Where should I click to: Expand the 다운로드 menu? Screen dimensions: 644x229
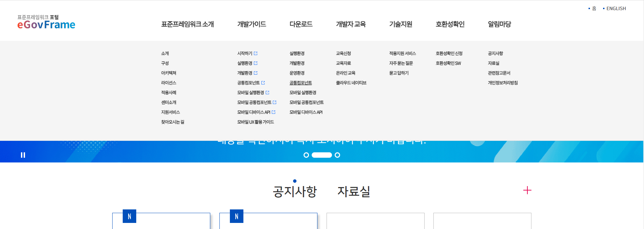click(301, 24)
